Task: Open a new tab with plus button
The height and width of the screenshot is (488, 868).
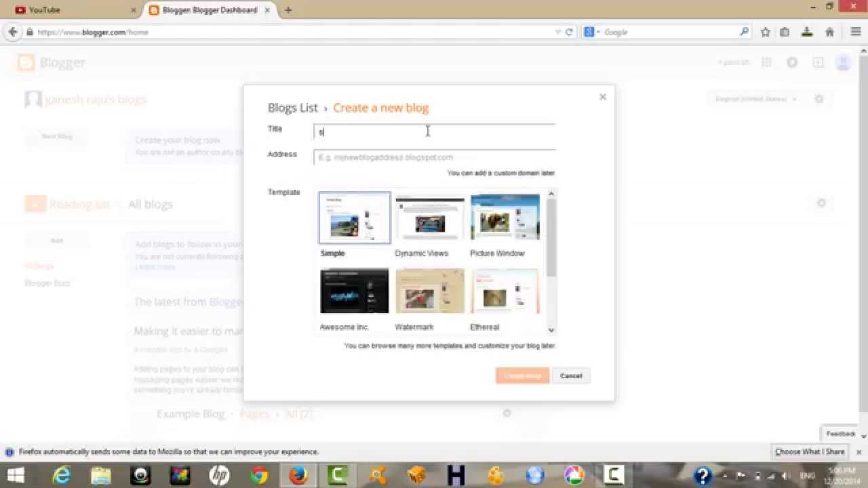Action: (x=288, y=10)
